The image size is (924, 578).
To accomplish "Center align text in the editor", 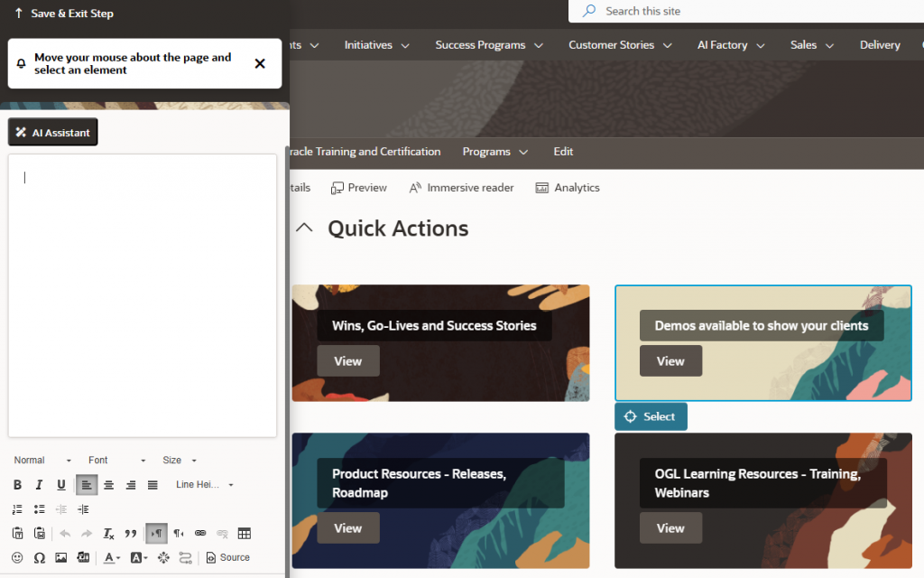I will (108, 485).
